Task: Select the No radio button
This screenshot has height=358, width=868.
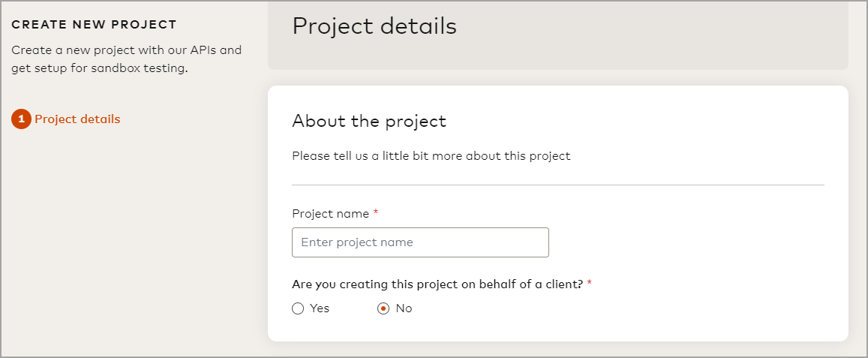Action: (383, 308)
